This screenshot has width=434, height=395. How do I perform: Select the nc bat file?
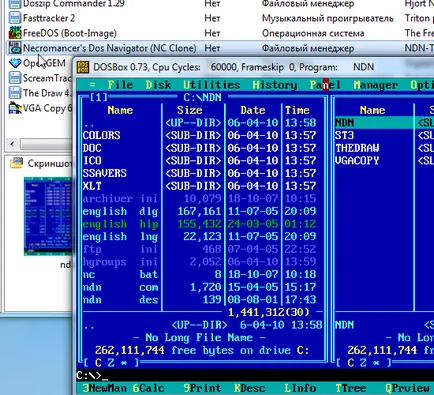coord(199,274)
